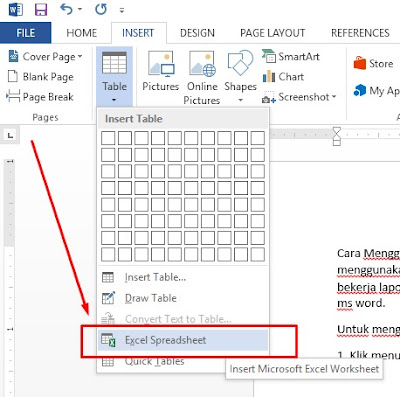Click the Redo/Repeat icon

(101, 9)
